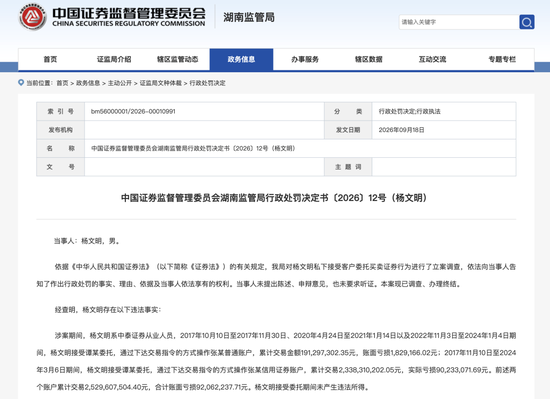Screen dimensions: 550x399
Task: Click the 发布机构 label cell
Action: [61, 130]
